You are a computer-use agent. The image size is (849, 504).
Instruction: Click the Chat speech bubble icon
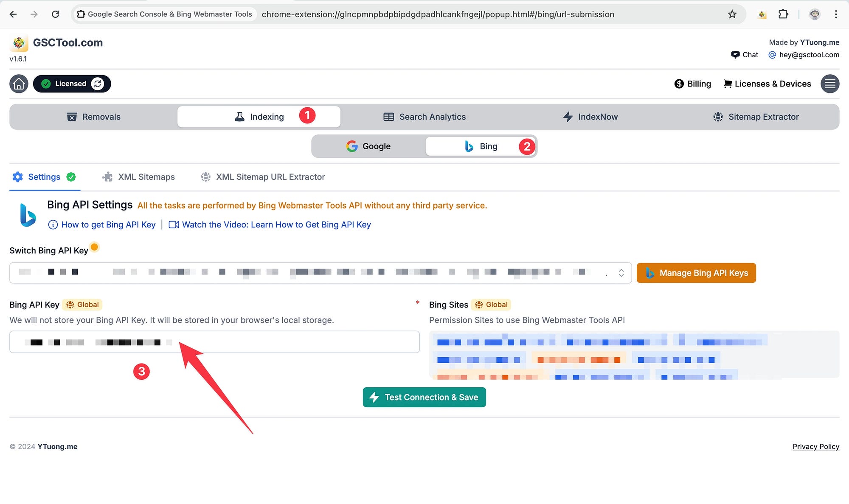coord(735,55)
